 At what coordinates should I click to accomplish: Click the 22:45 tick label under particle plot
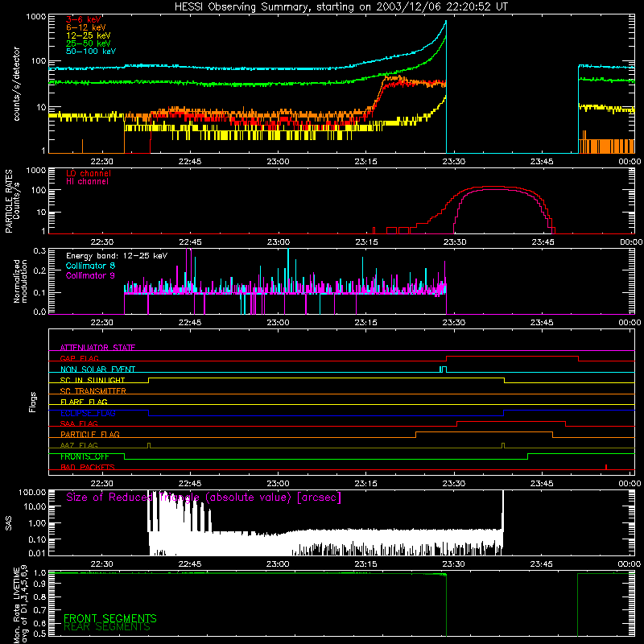coord(190,242)
